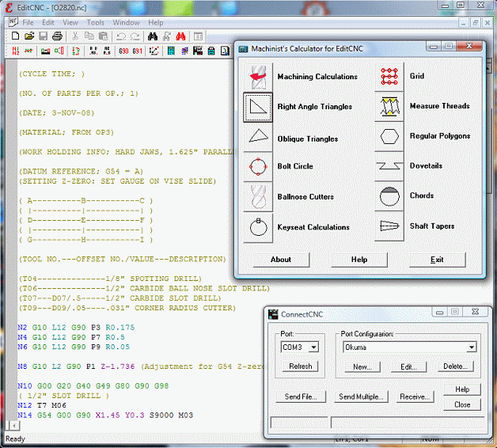Viewport: 497px width, 448px height.
Task: Open the Machinist's Calculator toolbar icon
Action: (171, 51)
